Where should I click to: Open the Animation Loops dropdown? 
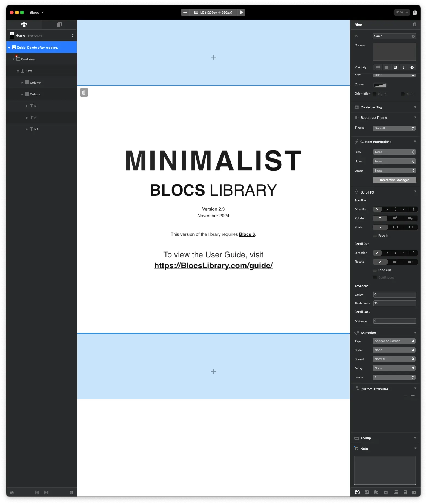pos(394,377)
